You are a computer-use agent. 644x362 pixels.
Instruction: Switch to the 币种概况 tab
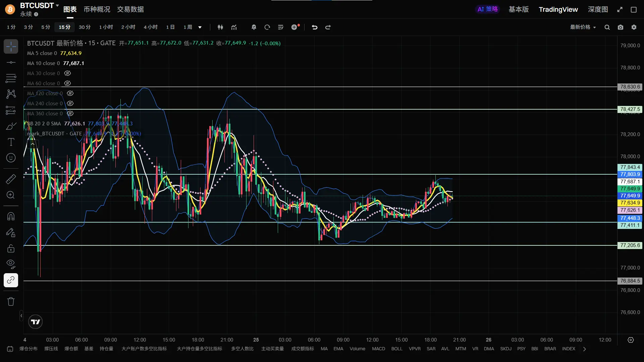point(97,9)
